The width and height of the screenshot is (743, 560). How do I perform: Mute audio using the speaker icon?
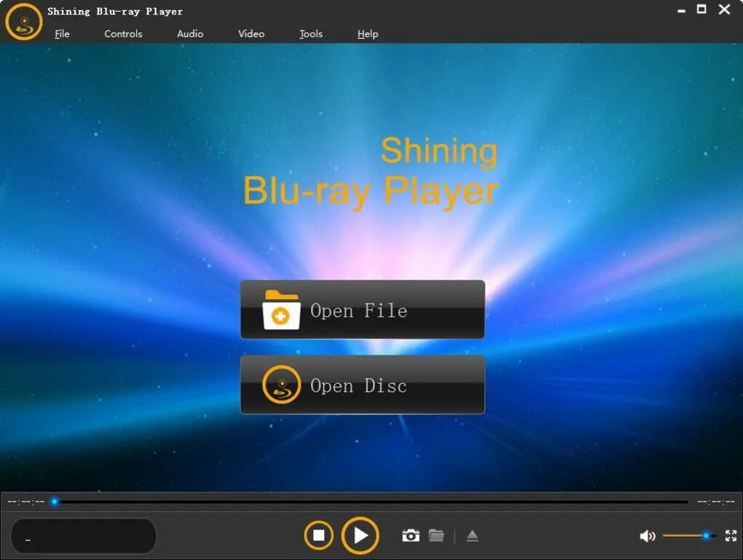(x=648, y=536)
